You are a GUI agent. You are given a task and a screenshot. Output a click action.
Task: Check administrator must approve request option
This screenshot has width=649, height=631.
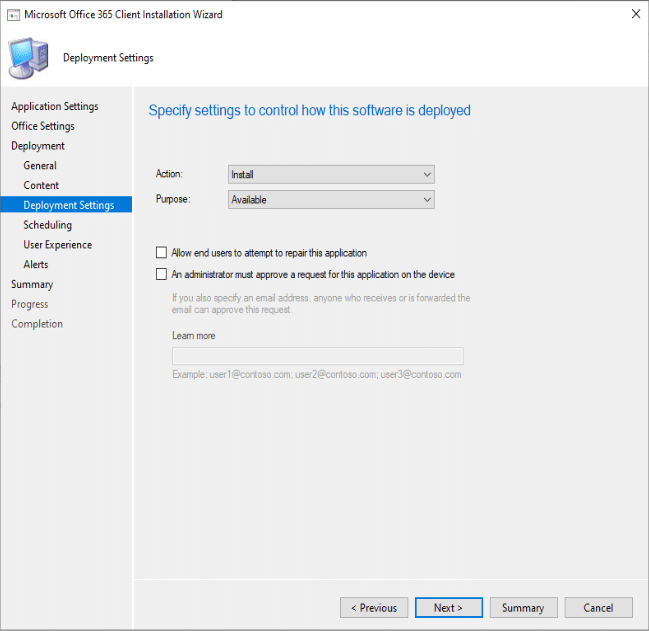162,273
